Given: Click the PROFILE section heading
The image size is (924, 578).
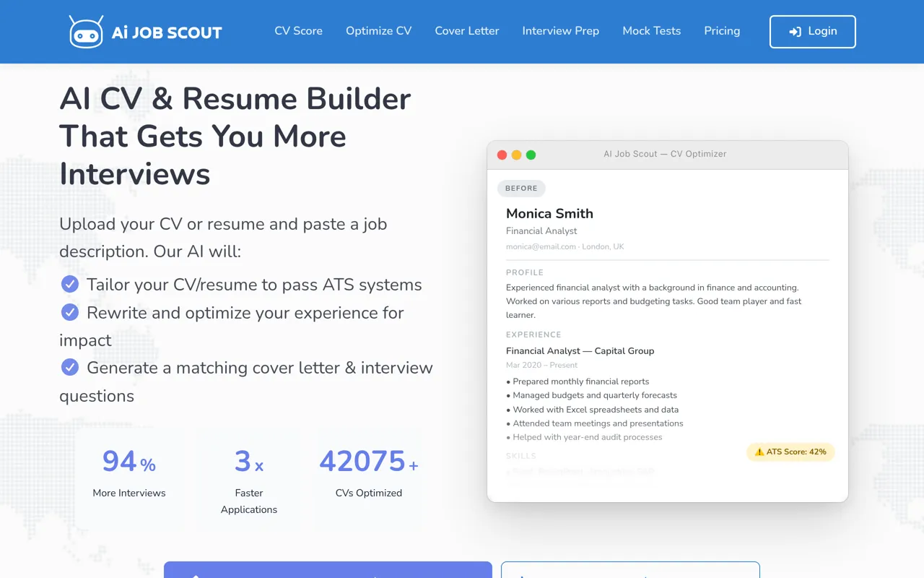Looking at the screenshot, I should [x=525, y=272].
